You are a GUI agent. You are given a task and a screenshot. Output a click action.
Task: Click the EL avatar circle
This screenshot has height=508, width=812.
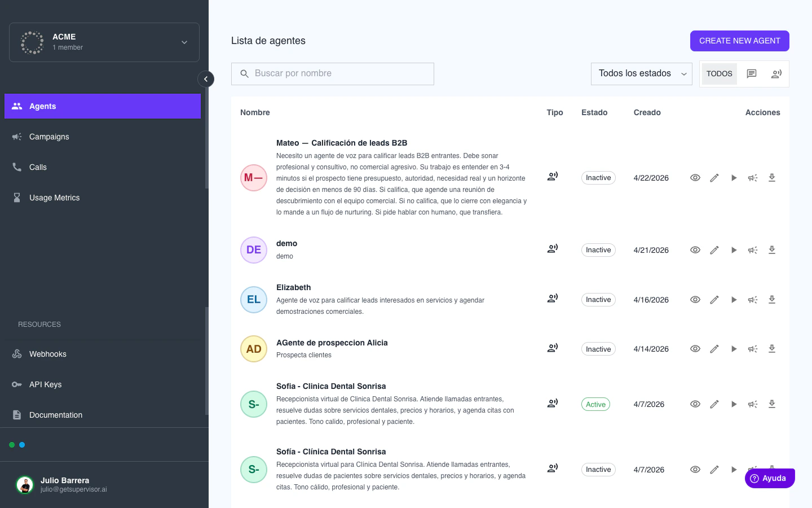point(254,300)
